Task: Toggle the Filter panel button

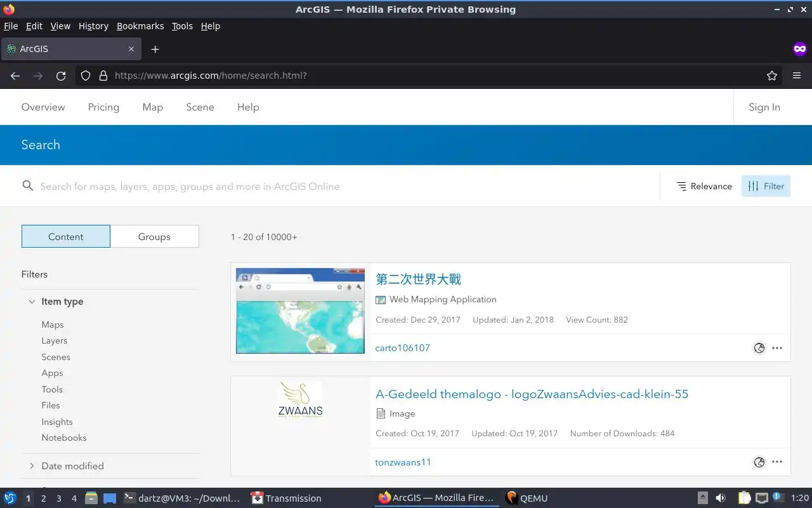Action: [x=766, y=186]
